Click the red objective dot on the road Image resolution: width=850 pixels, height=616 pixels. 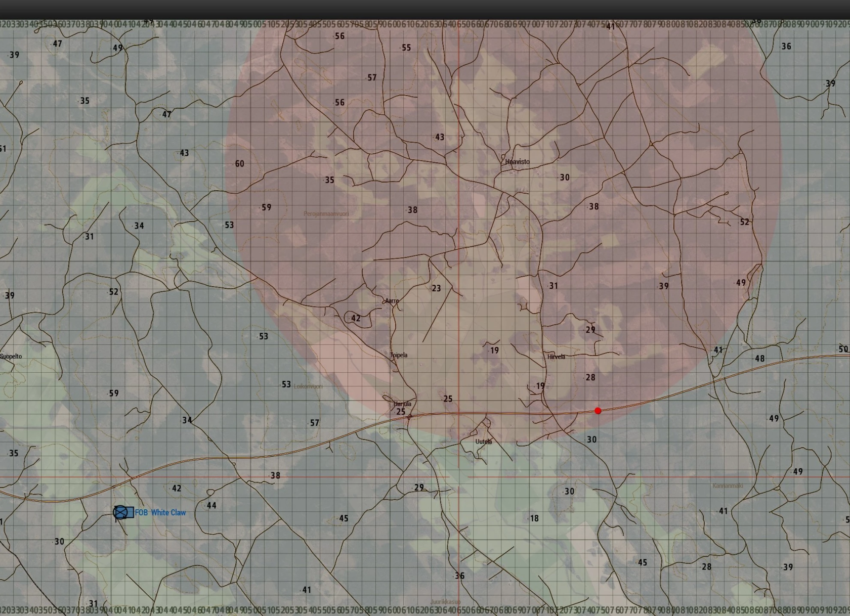598,411
